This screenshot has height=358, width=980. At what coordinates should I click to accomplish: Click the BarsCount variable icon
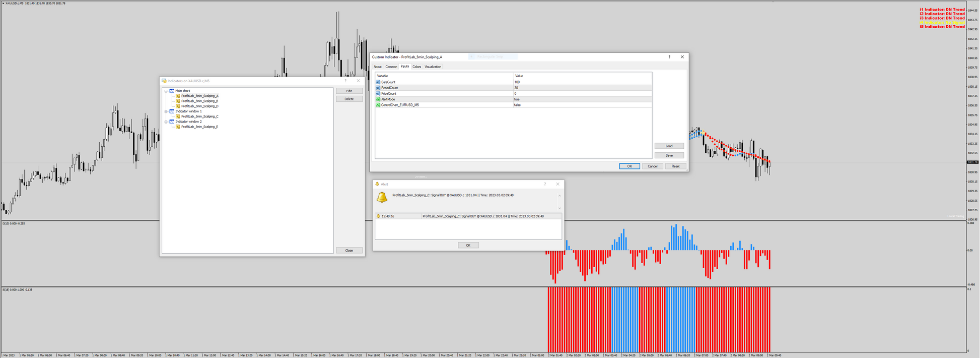click(x=378, y=82)
